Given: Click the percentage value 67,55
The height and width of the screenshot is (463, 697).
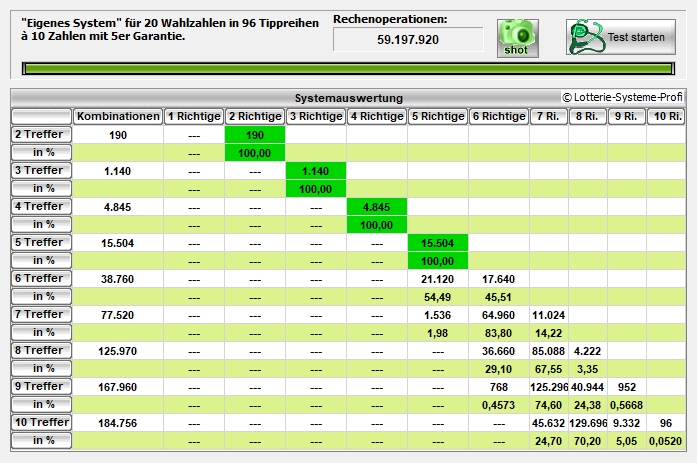Looking at the screenshot, I should 549,369.
